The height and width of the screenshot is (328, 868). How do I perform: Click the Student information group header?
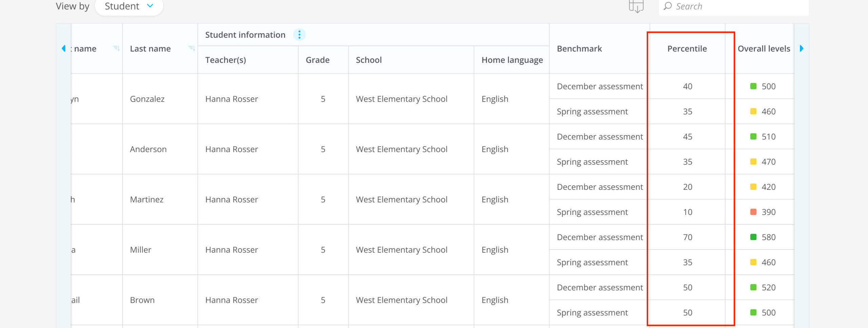373,35
